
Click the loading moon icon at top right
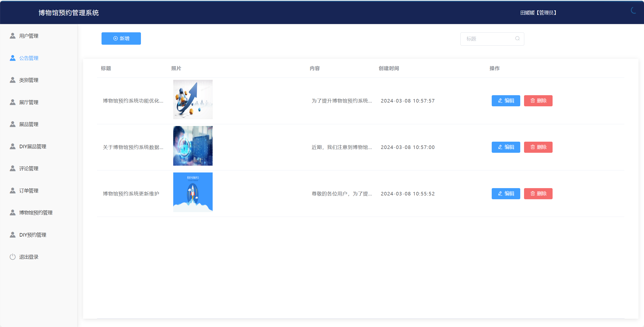tap(633, 11)
